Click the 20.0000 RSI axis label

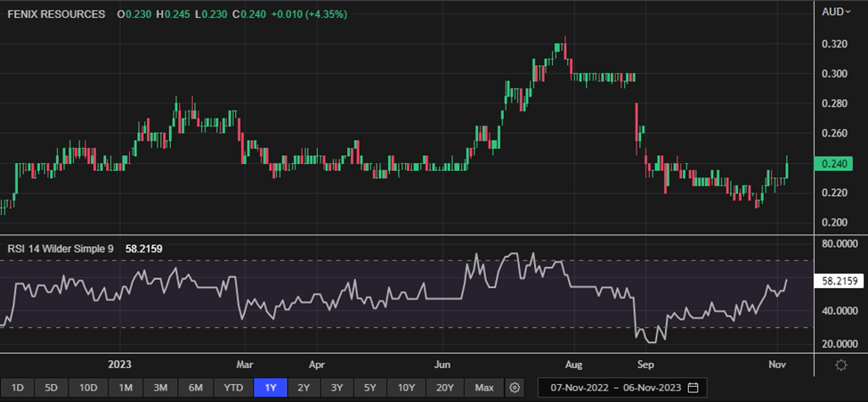pyautogui.click(x=840, y=344)
